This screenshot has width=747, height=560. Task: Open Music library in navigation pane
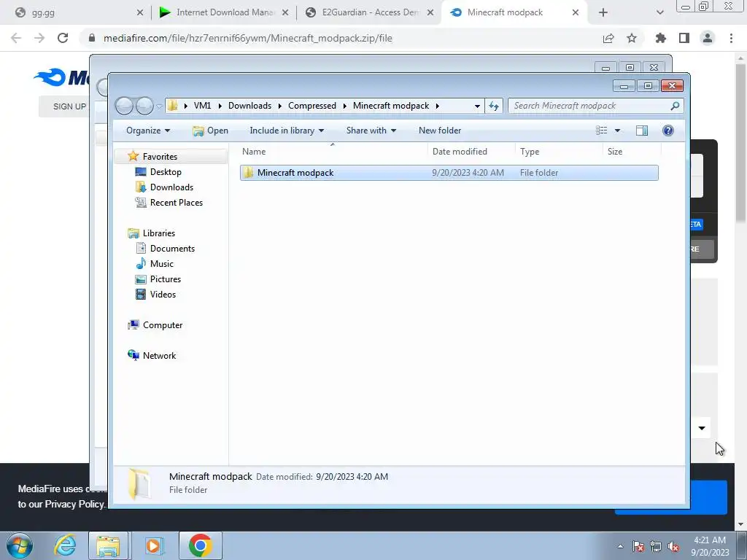coord(161,264)
